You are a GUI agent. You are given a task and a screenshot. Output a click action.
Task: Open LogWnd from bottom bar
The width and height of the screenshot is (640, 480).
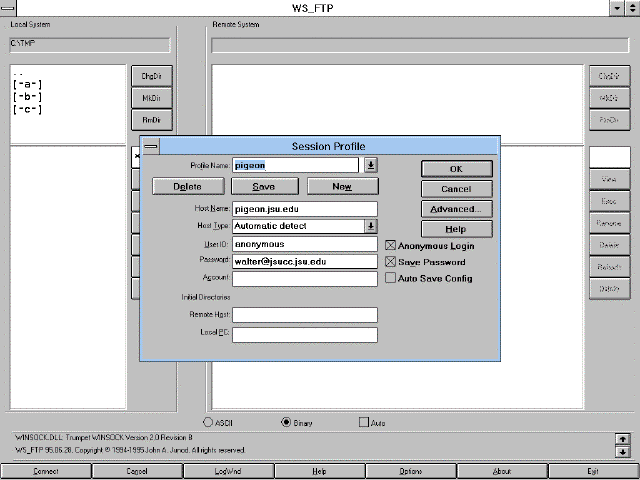228,471
